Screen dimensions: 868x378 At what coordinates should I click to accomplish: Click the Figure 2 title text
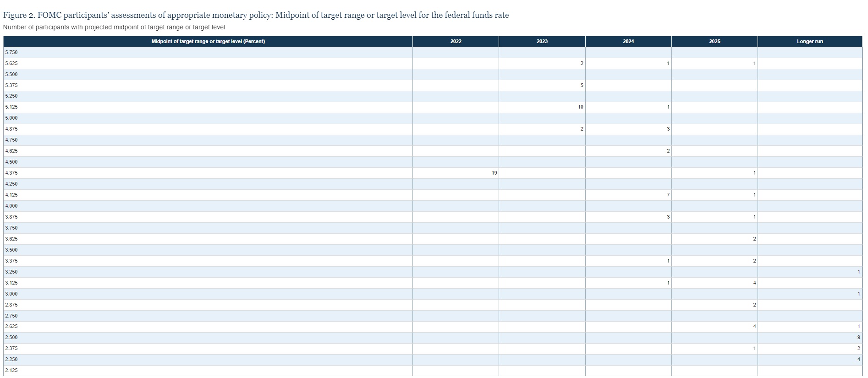256,15
